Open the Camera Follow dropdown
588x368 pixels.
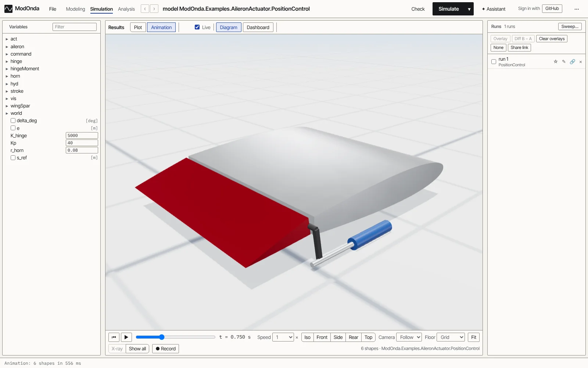[x=409, y=337]
